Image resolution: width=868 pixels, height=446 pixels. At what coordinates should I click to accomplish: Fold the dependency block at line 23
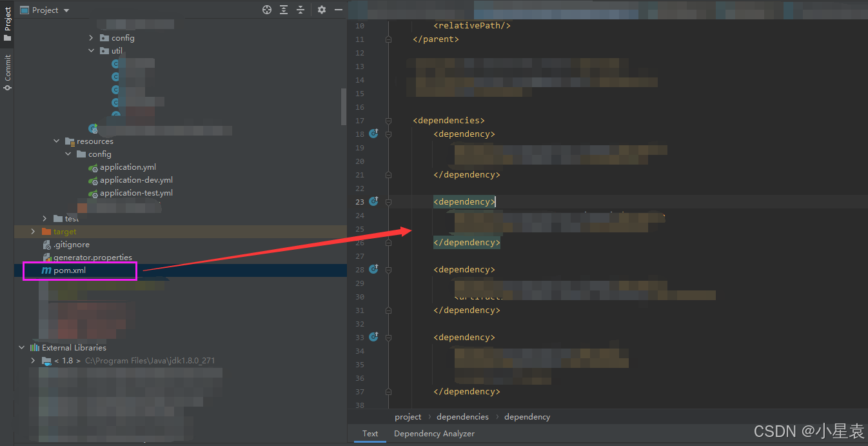(x=388, y=202)
